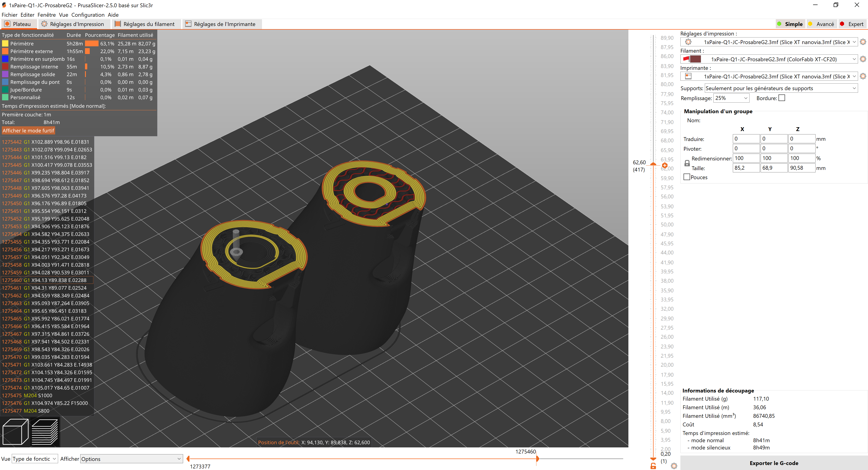The width and height of the screenshot is (868, 470).
Task: Click the orange plus add-color-change icon
Action: click(665, 165)
